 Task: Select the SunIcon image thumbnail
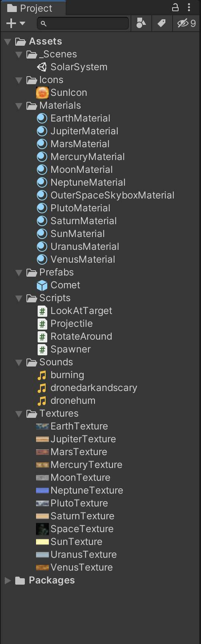(42, 93)
